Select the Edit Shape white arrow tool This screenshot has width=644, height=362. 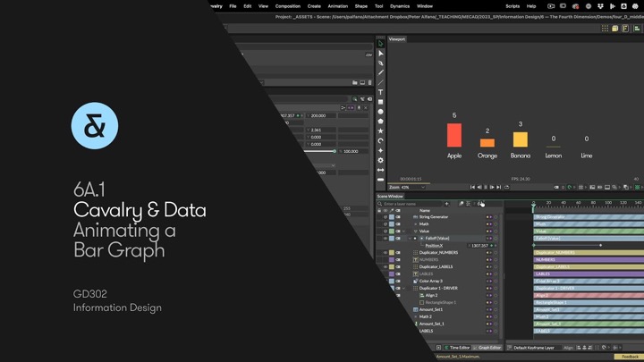[381, 54]
